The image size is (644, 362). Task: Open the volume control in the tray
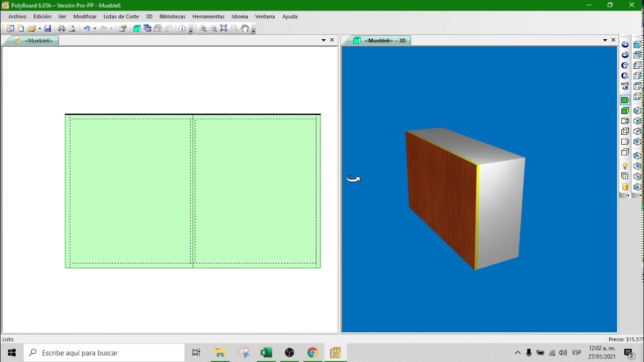(x=563, y=353)
